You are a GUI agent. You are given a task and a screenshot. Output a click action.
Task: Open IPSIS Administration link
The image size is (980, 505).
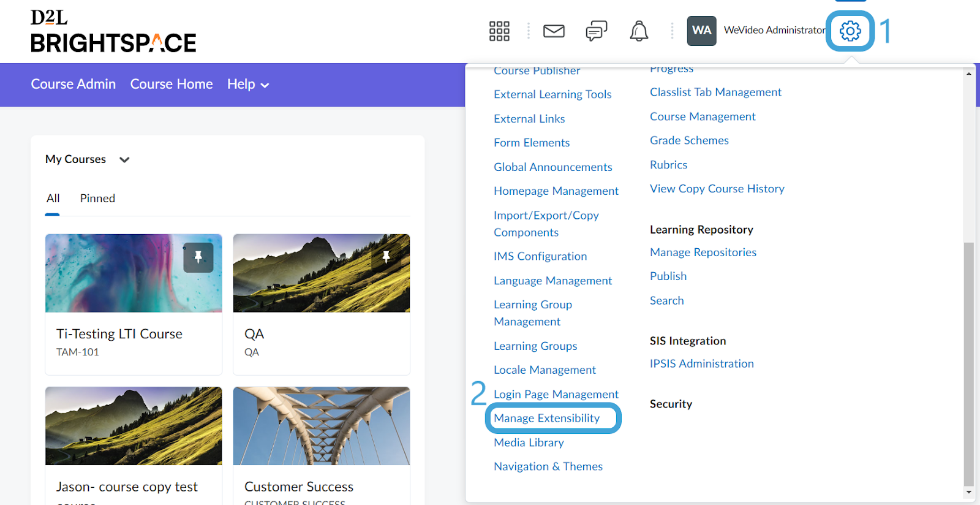[x=702, y=363]
